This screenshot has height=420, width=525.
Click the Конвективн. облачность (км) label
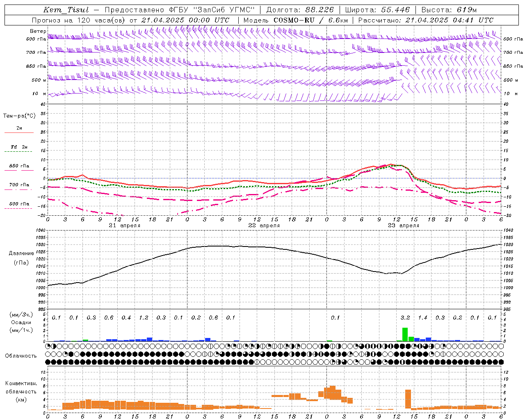point(21,391)
